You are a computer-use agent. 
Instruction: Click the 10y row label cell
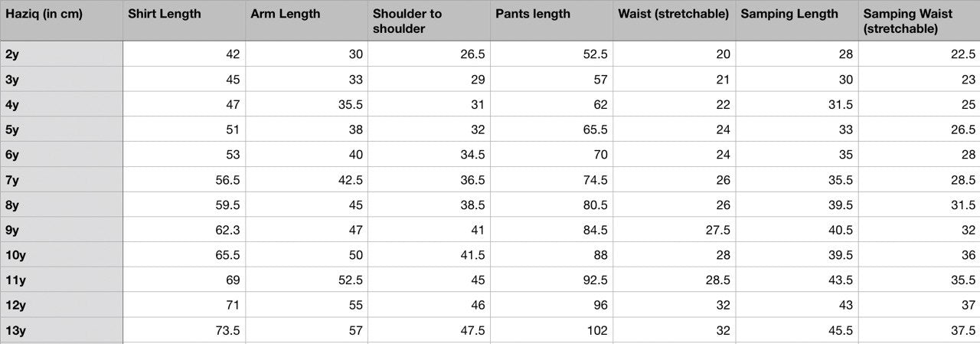(61, 255)
